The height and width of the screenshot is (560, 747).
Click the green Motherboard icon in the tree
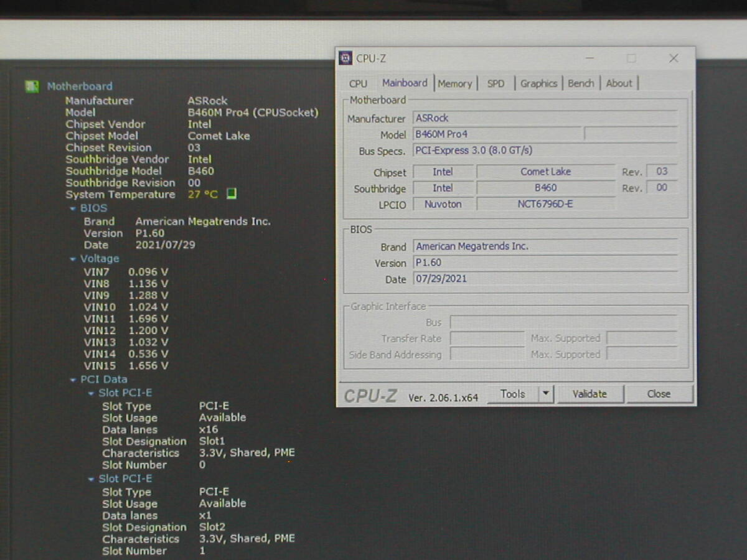click(x=32, y=86)
